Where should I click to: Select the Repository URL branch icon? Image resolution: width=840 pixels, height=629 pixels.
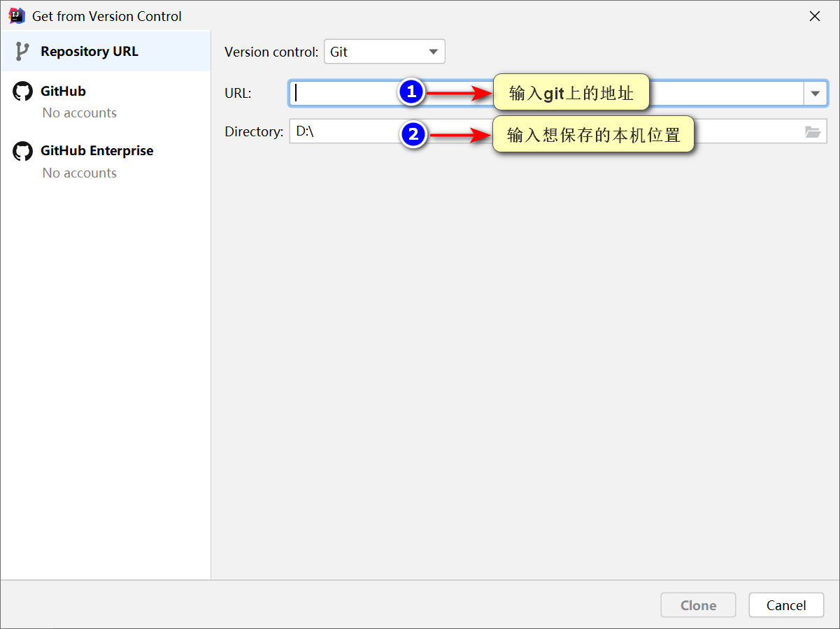point(22,52)
